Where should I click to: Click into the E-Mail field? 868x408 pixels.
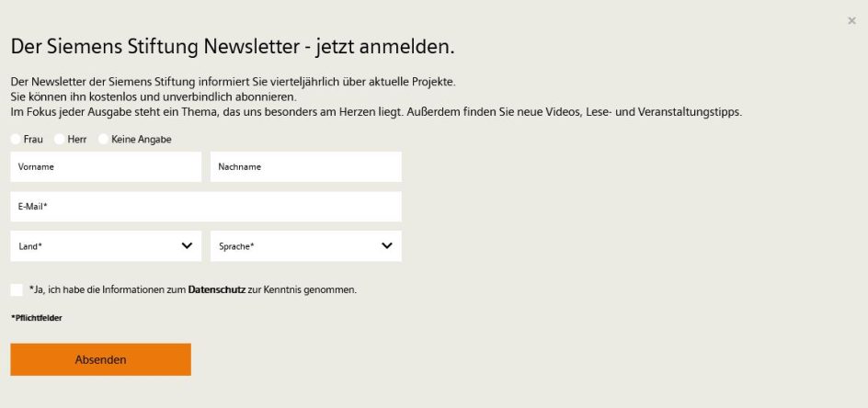pos(206,207)
